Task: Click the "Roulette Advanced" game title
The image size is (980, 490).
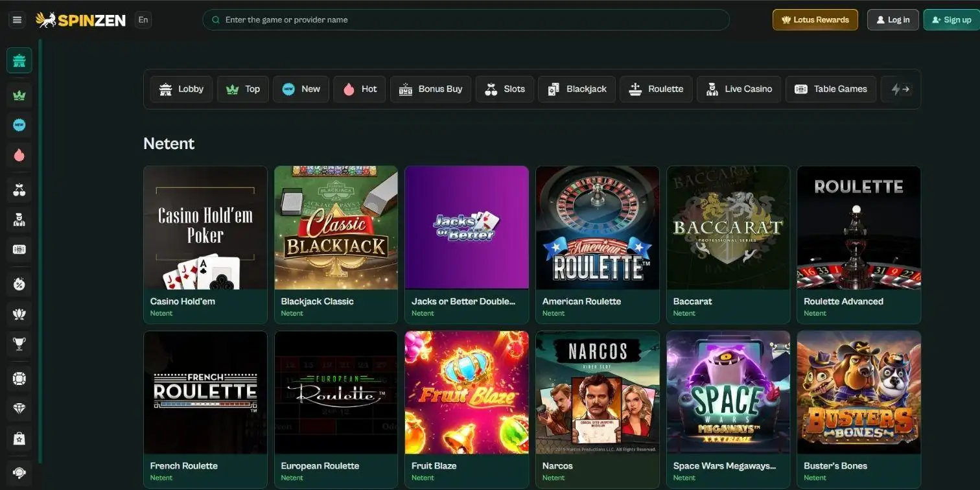Action: [843, 301]
